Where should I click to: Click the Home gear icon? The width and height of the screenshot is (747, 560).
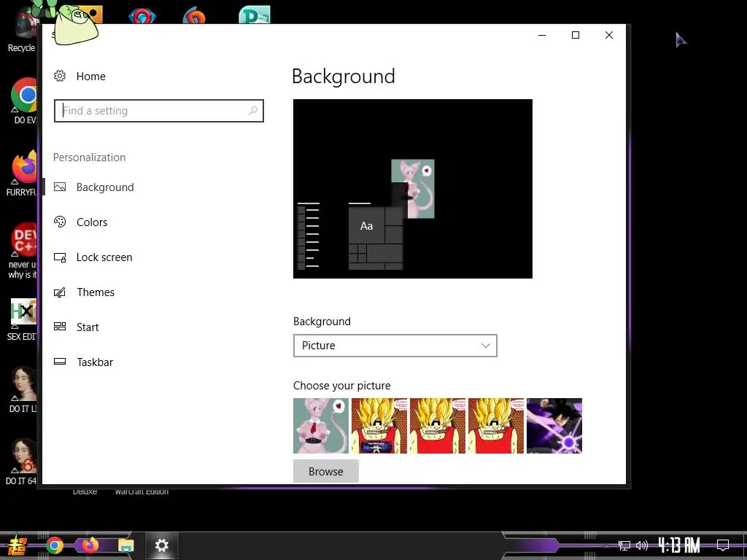coord(60,76)
